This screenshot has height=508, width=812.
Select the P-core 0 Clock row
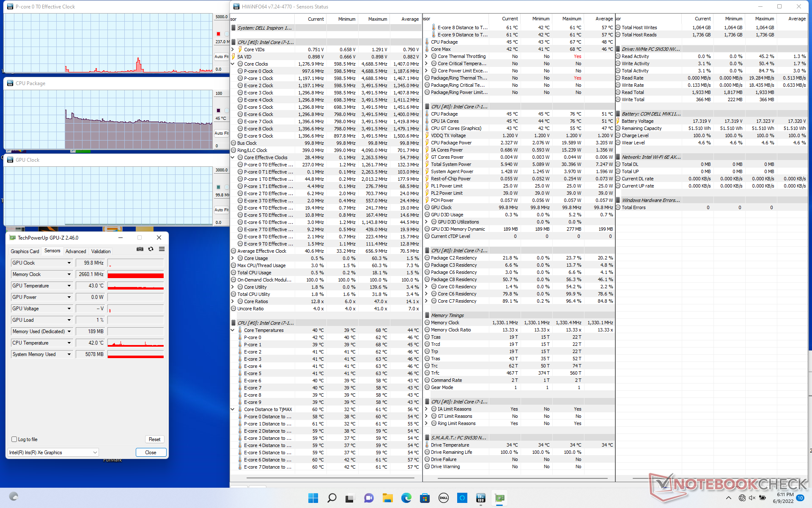point(325,71)
